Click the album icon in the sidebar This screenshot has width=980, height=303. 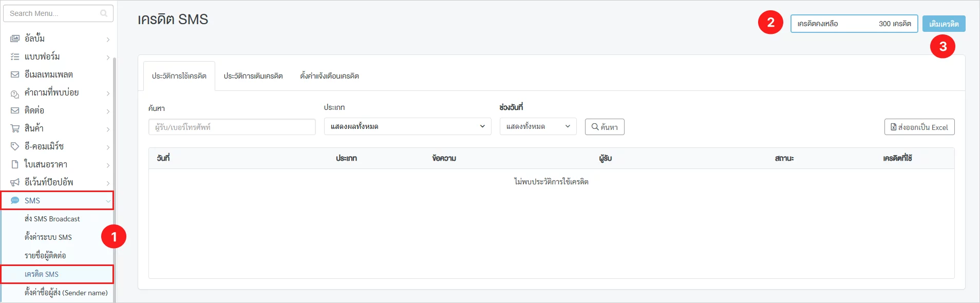coord(15,39)
